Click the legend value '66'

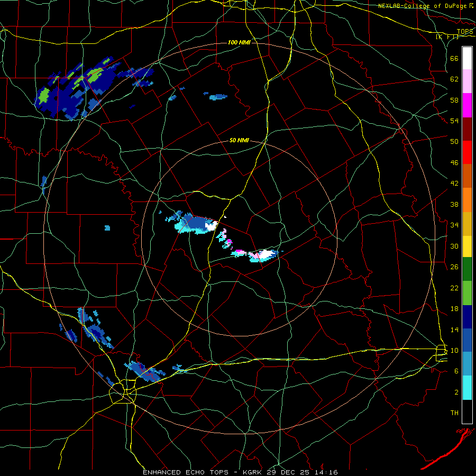point(454,59)
